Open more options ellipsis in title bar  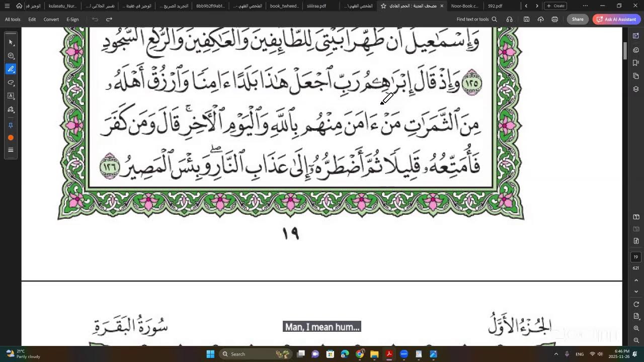(x=585, y=6)
